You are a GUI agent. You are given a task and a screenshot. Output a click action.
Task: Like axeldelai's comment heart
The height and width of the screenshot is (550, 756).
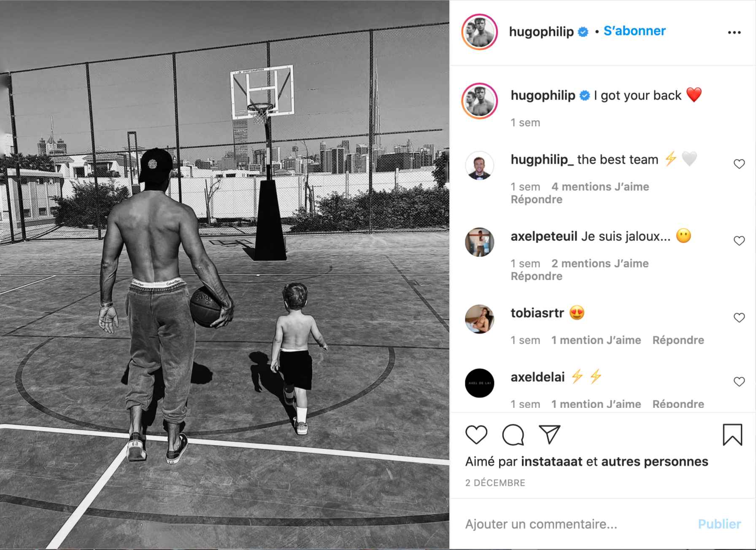[x=739, y=381]
